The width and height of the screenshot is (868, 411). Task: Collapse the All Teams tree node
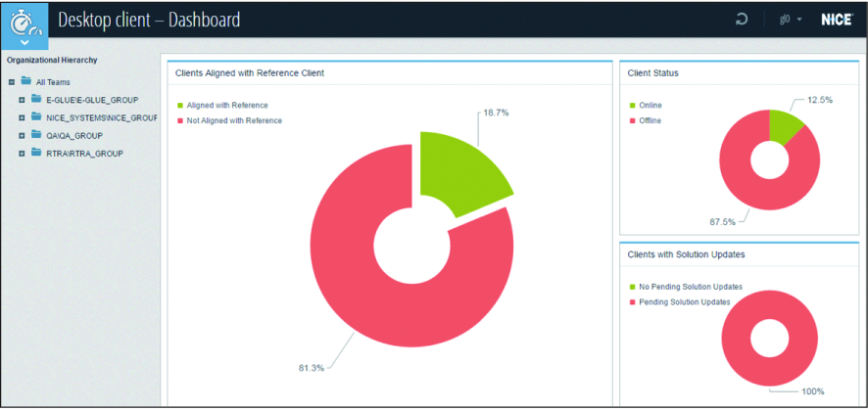[x=11, y=82]
